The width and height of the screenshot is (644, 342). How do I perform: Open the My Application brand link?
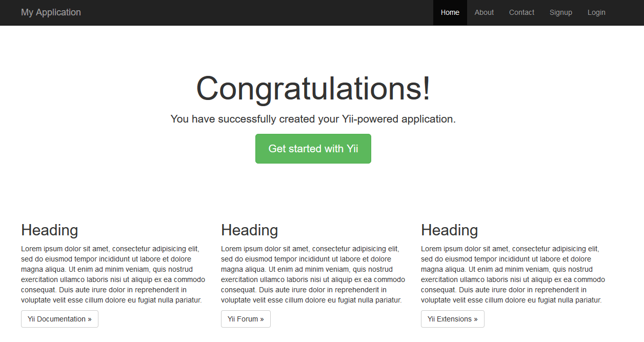51,12
